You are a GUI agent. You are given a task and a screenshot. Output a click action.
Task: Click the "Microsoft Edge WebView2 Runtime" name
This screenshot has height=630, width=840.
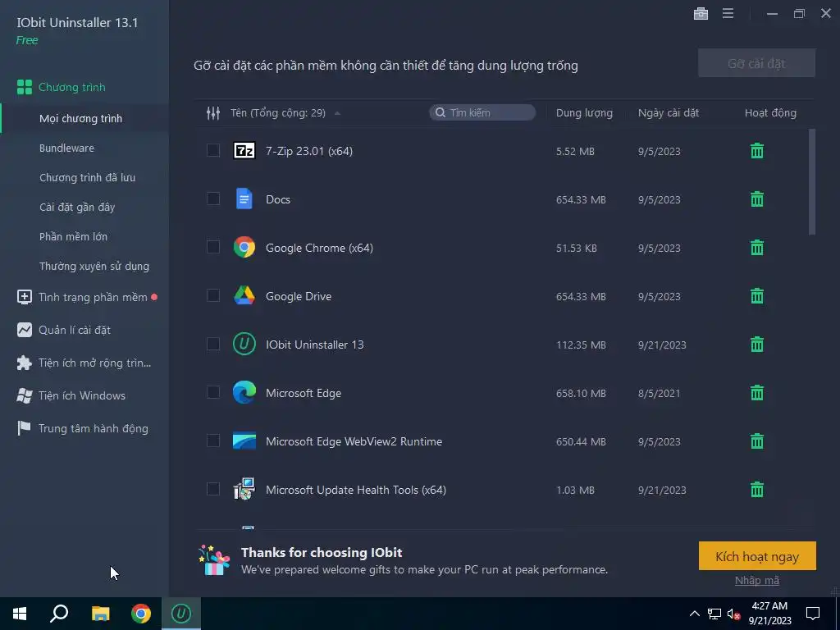coord(354,441)
